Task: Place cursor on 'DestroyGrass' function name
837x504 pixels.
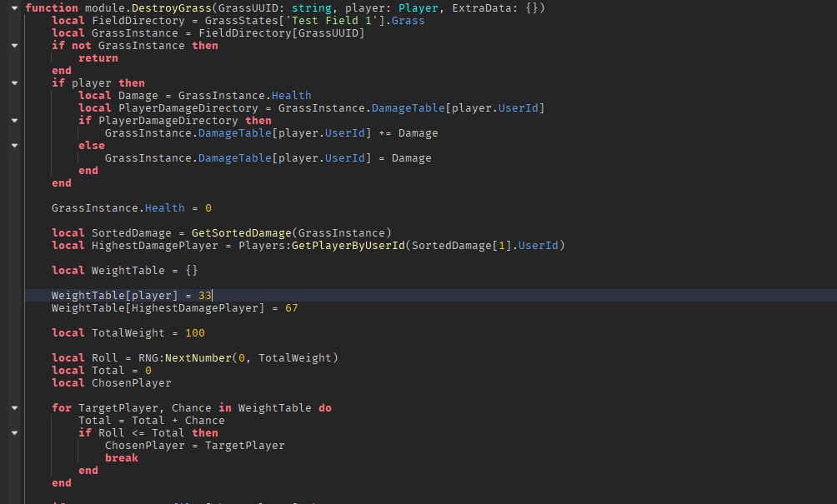Action: (172, 8)
